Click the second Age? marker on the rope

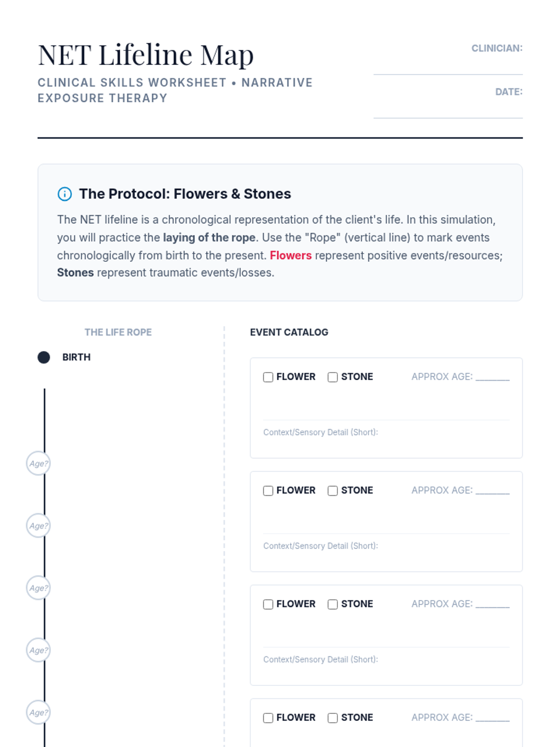coord(38,526)
